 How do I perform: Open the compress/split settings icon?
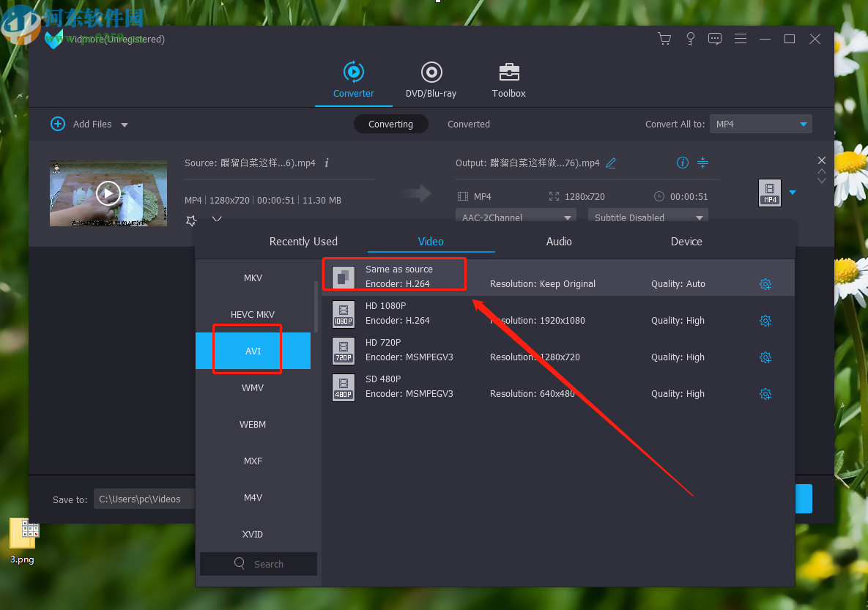point(702,163)
